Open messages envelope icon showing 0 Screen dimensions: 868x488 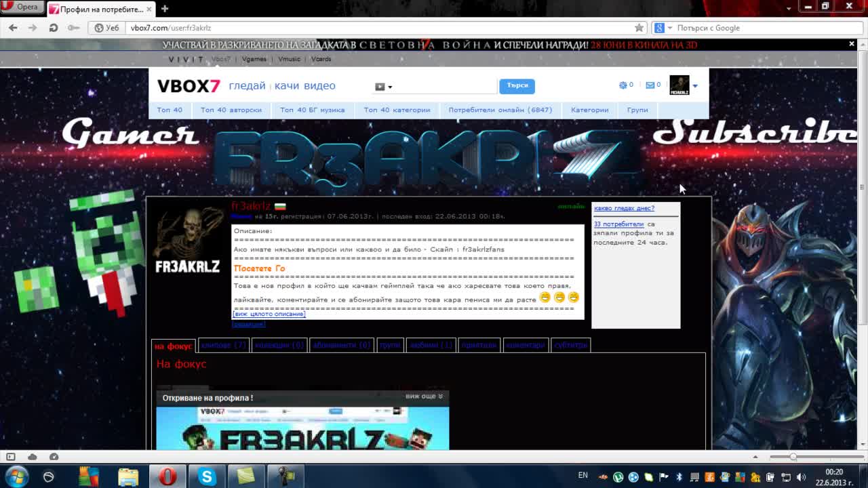(653, 85)
